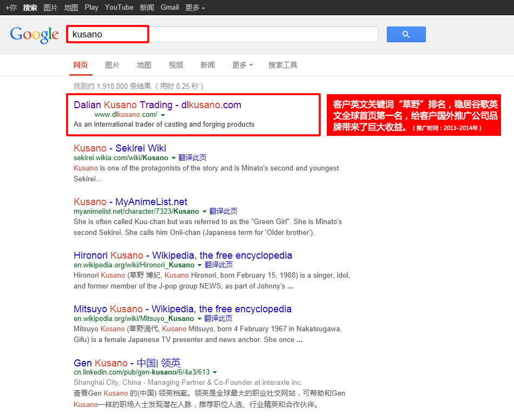The height and width of the screenshot is (420, 514).
Task: Open 新闻 in the top black bar
Action: [x=147, y=8]
